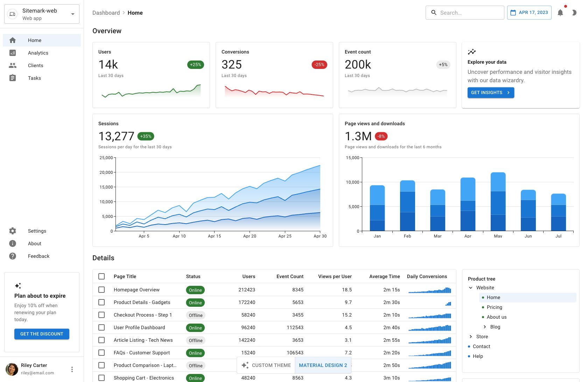Viewport: 588px width, 382px height.
Task: Click the Tasks clipboard icon
Action: point(13,78)
